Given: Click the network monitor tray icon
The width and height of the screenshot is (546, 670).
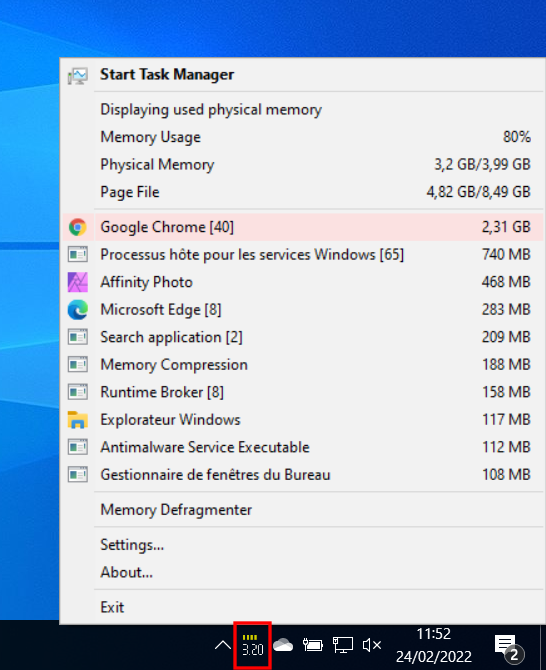Looking at the screenshot, I should tap(343, 645).
